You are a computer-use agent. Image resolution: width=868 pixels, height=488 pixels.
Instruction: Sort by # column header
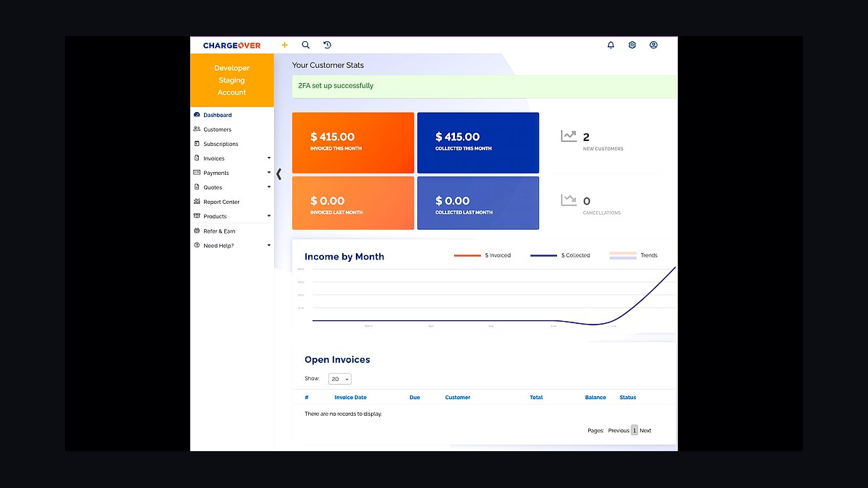click(307, 398)
